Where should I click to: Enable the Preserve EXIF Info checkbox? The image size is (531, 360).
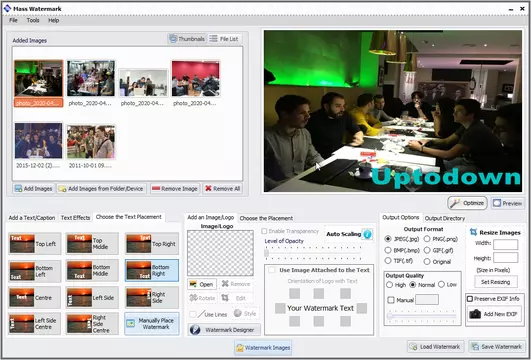[470, 299]
